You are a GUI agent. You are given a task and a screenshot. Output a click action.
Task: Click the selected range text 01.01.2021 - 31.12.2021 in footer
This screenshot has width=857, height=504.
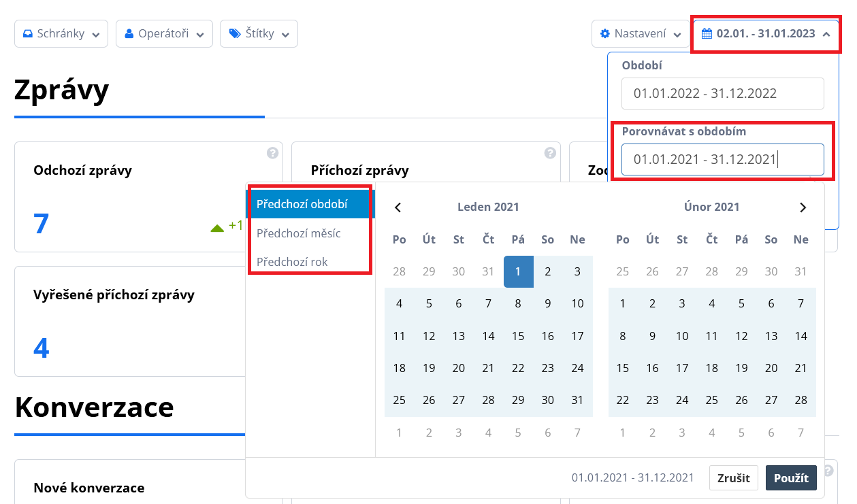633,477
